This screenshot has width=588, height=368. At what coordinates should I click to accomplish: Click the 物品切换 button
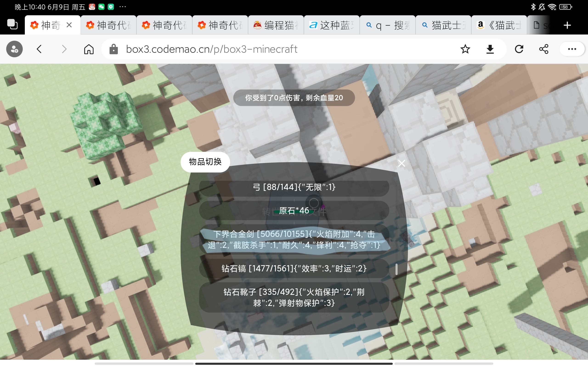[x=205, y=162]
